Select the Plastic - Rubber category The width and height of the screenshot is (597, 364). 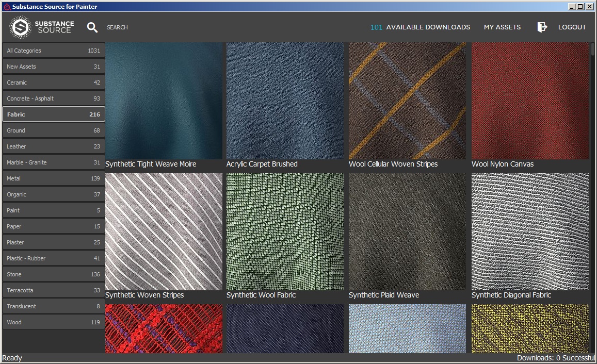point(53,258)
